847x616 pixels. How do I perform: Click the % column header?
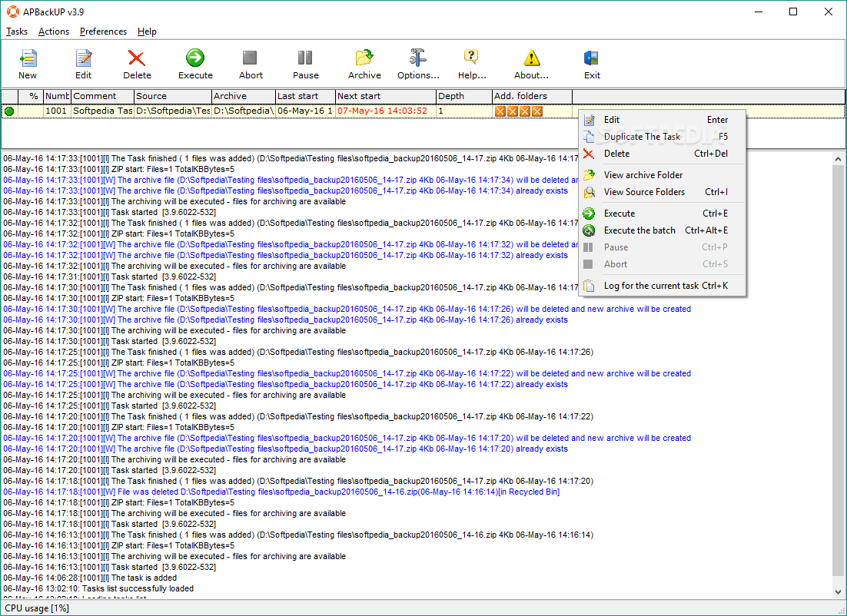[x=31, y=96]
